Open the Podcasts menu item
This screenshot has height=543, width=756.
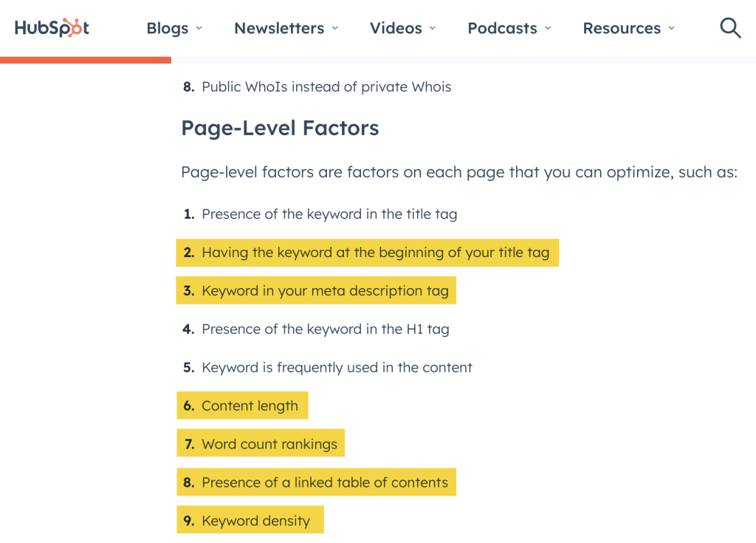tap(502, 28)
